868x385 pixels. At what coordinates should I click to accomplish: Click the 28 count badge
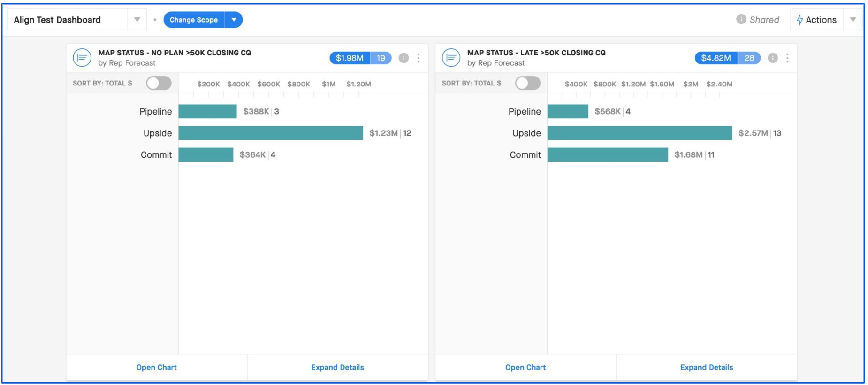[749, 58]
